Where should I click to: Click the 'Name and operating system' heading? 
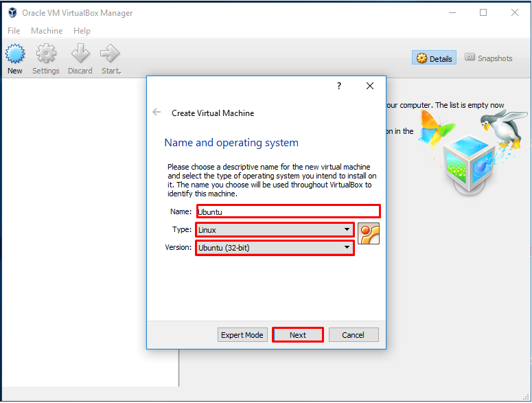231,143
